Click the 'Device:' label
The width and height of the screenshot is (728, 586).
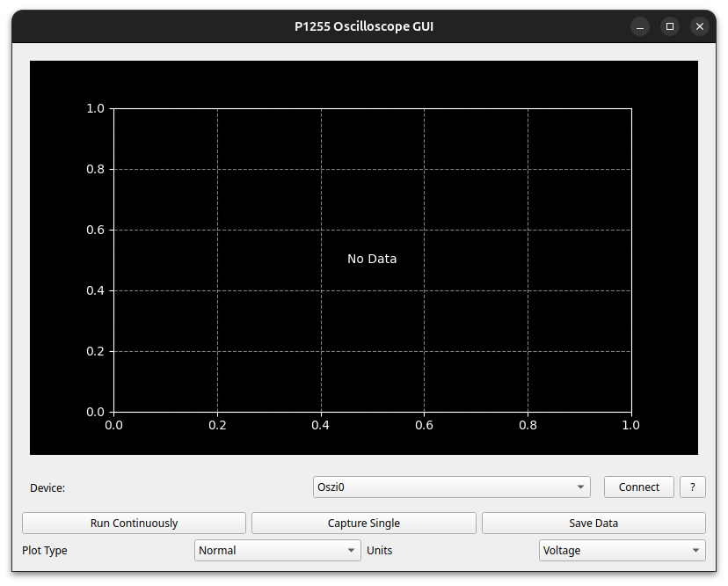(47, 488)
